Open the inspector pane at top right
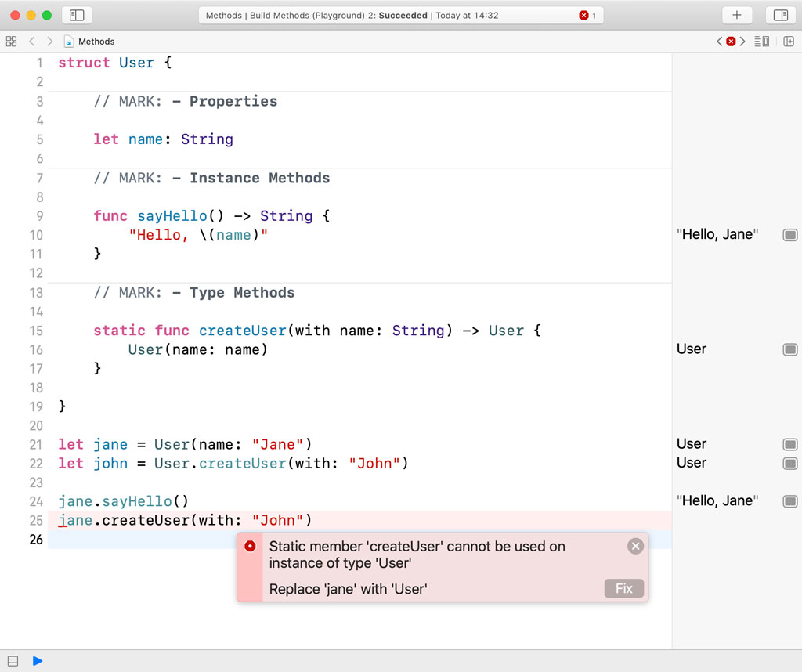 click(x=780, y=15)
